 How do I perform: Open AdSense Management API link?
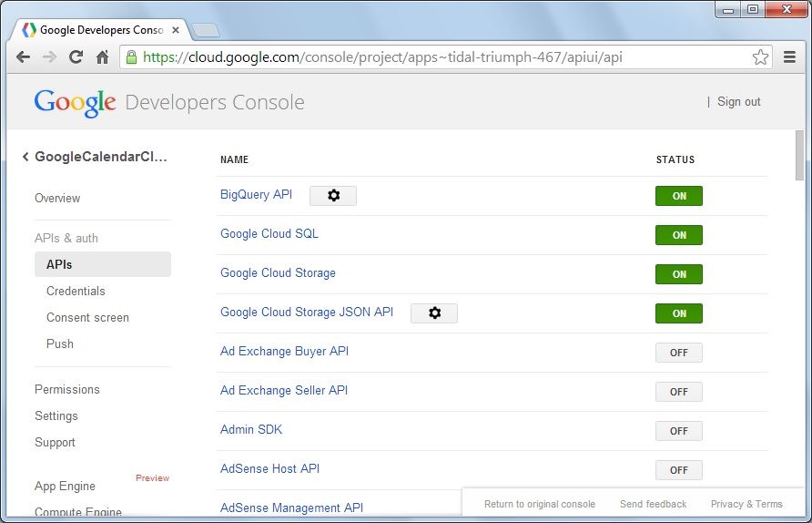[291, 508]
